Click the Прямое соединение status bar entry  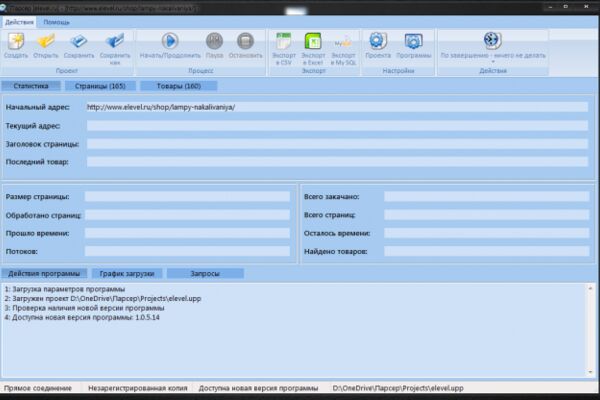(38, 388)
